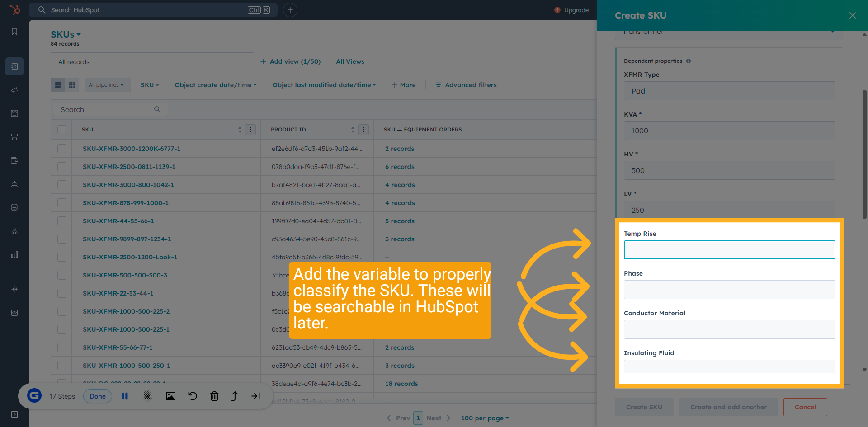Image resolution: width=868 pixels, height=427 pixels.
Task: Click the blur tool in recorder toolbar
Action: click(x=147, y=396)
